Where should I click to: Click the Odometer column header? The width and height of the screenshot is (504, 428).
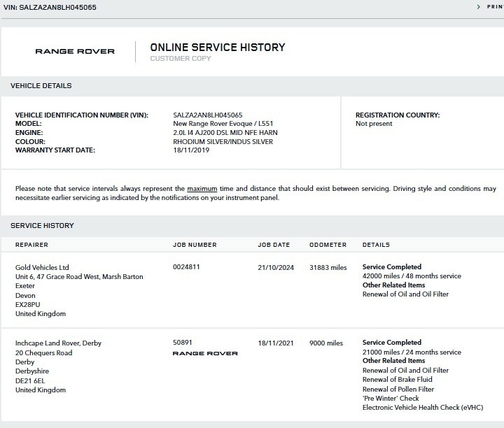tap(328, 245)
